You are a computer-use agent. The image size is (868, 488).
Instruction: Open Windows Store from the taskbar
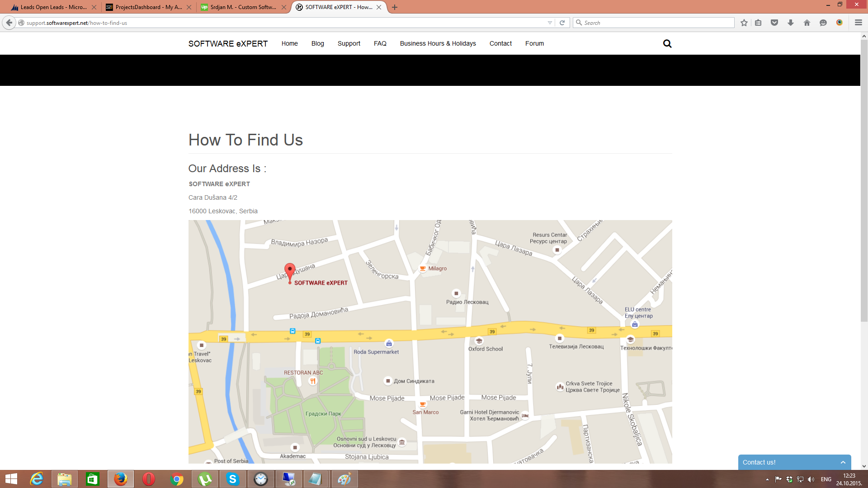point(92,479)
